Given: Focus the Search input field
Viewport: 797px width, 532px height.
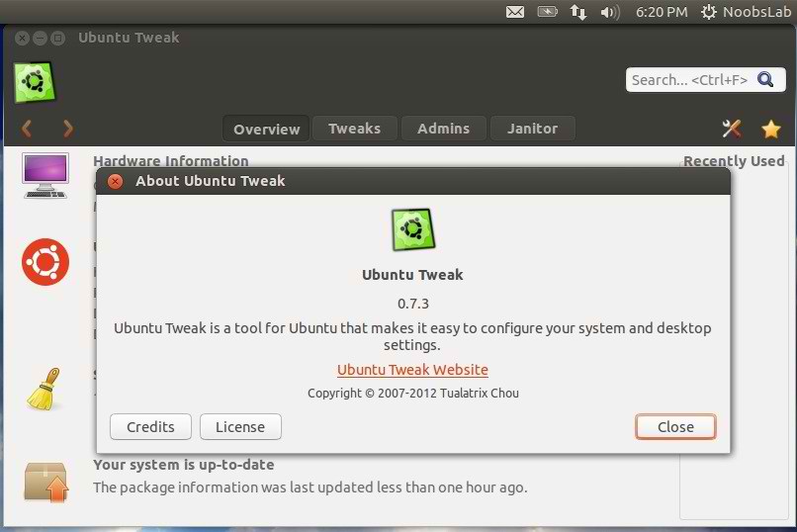Looking at the screenshot, I should 705,80.
